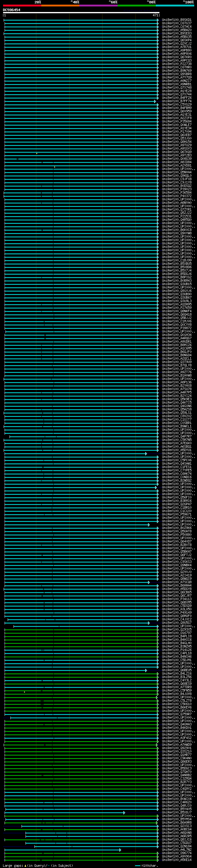Click the red 20% identity legend segment
The width and height of the screenshot is (197, 868).
22,6
